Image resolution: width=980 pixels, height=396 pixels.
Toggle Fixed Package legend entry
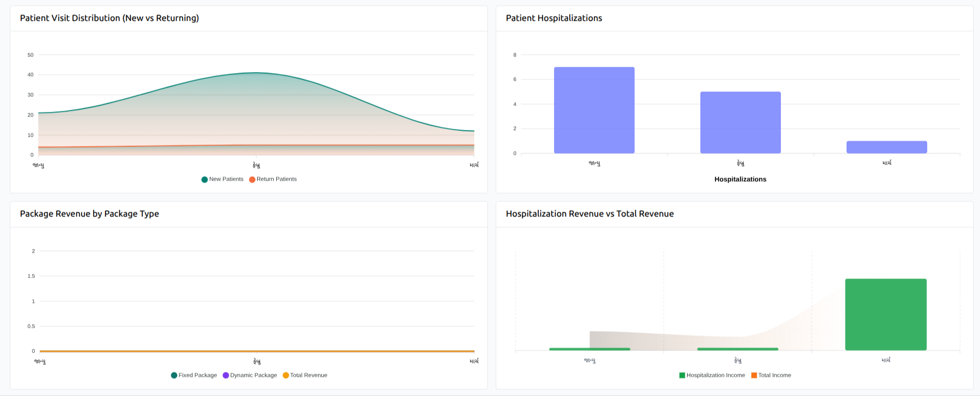[x=194, y=375]
